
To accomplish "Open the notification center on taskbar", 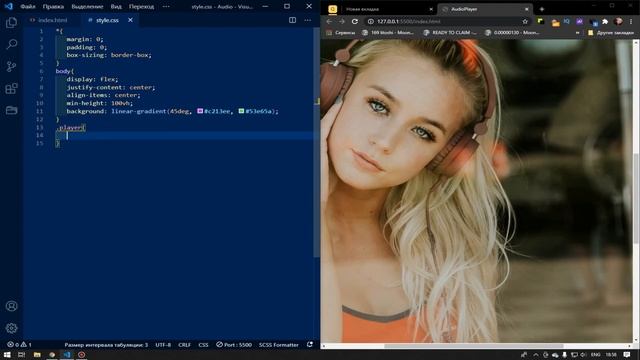I will click(627, 355).
